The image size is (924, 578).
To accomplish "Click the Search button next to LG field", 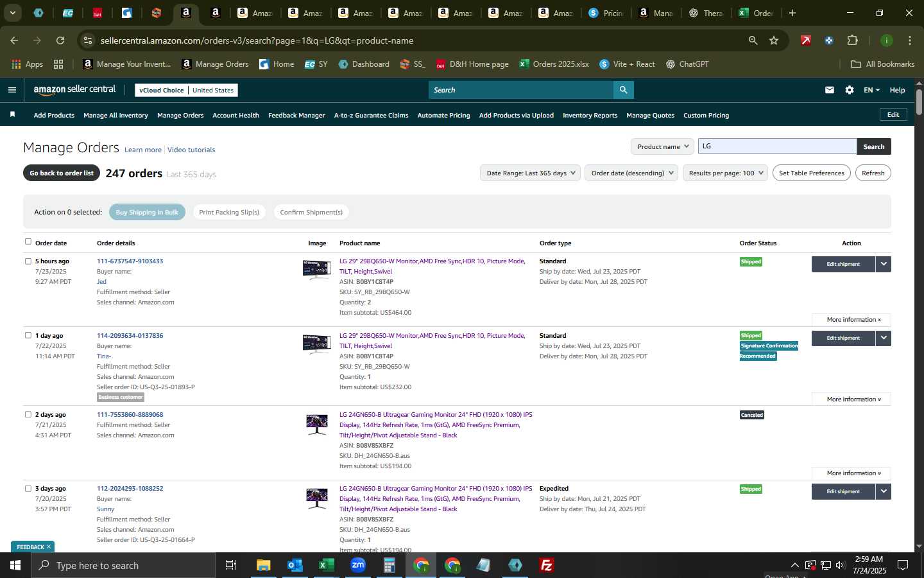I will click(x=873, y=146).
